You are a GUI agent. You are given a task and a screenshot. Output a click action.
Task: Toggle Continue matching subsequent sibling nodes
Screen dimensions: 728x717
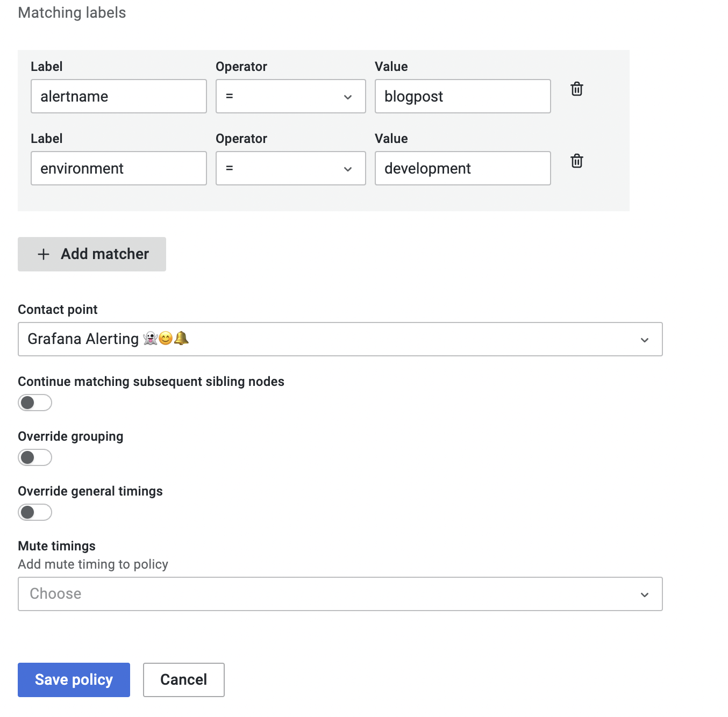35,403
